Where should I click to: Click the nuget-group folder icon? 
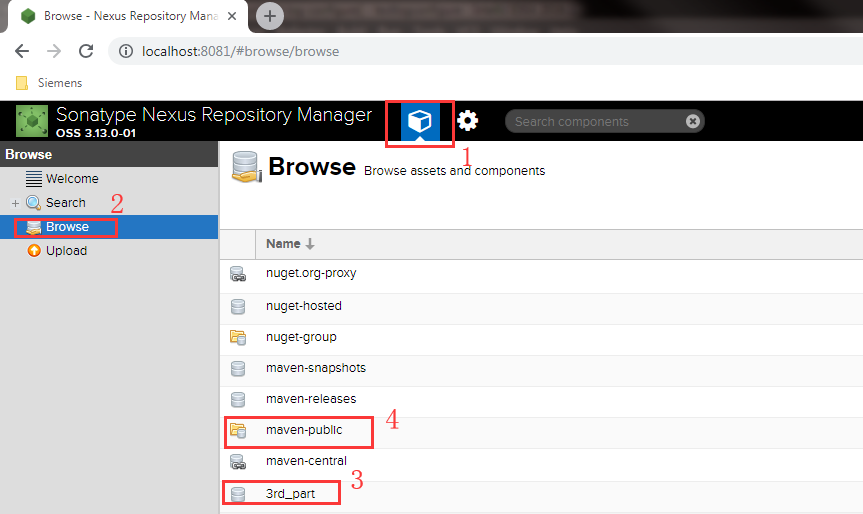tap(238, 337)
